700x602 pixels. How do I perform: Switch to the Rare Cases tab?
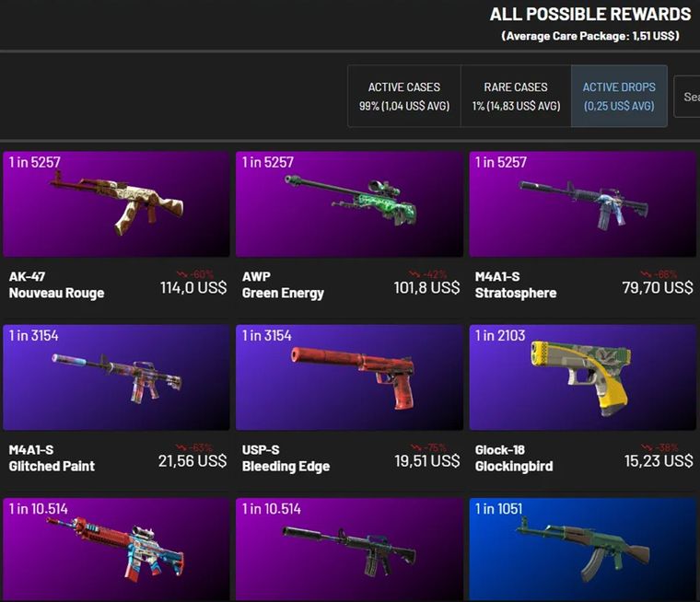(516, 97)
